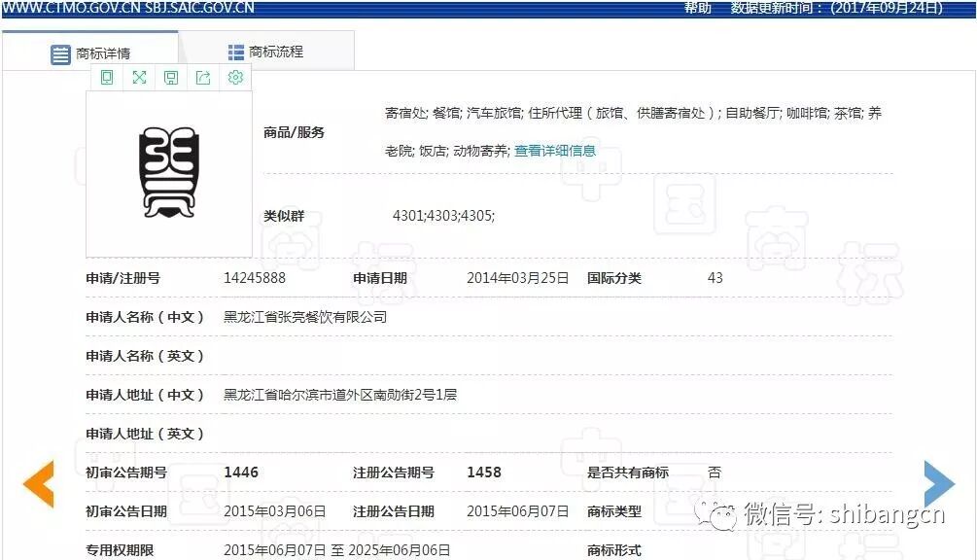Click the WWW.CTMO.GOV.CN header text
The image size is (977, 560).
pos(72,8)
